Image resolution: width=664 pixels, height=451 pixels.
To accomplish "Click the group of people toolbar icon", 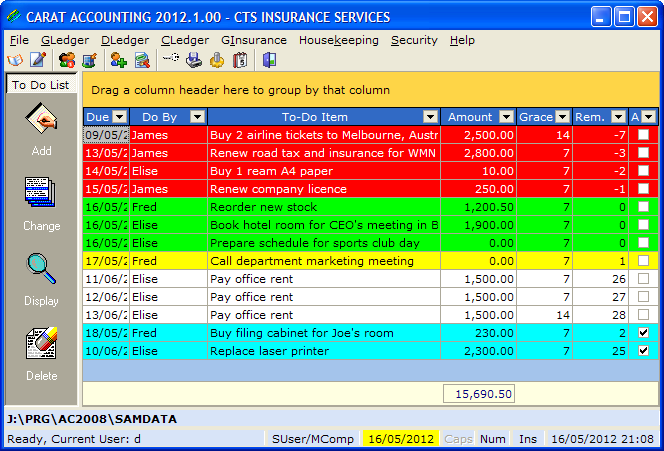I will coord(67,60).
